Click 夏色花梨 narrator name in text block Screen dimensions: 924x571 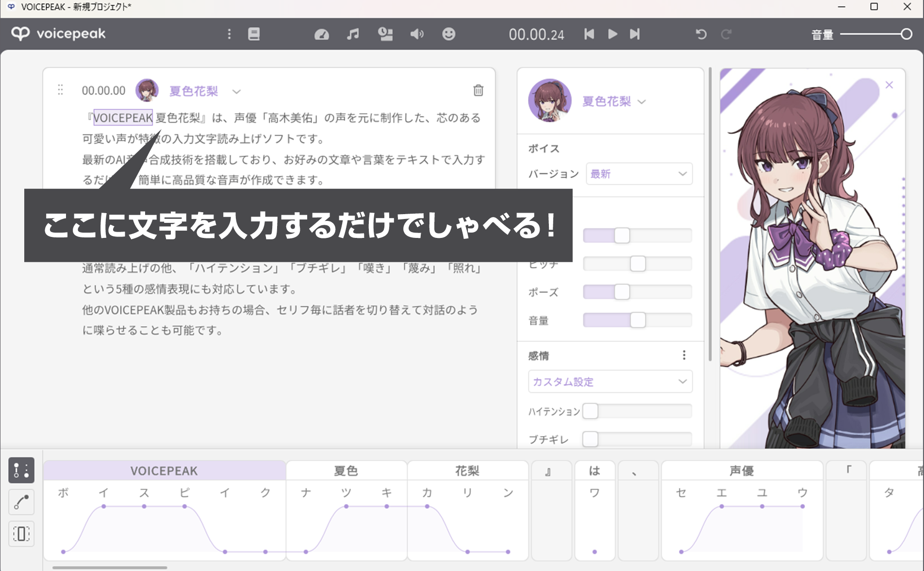point(194,91)
